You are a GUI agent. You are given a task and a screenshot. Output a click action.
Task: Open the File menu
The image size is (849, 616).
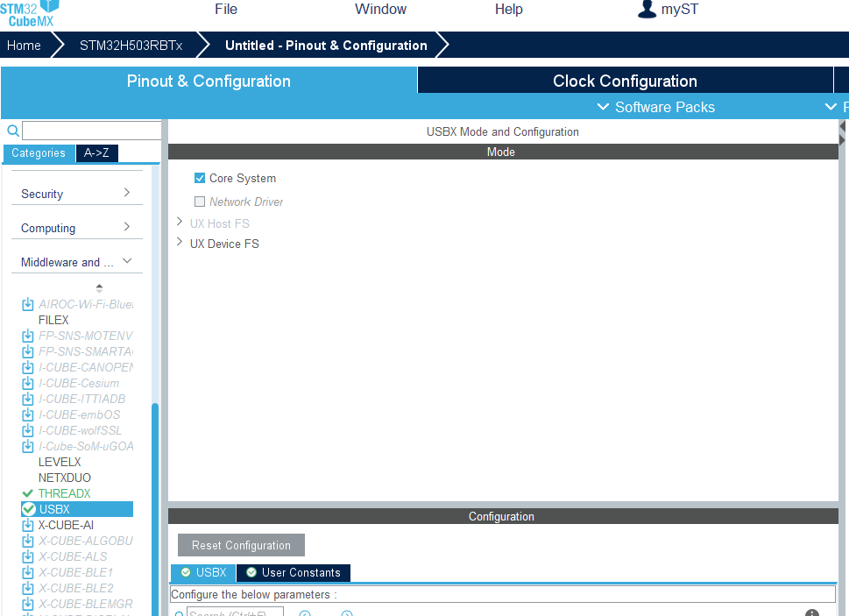(226, 10)
